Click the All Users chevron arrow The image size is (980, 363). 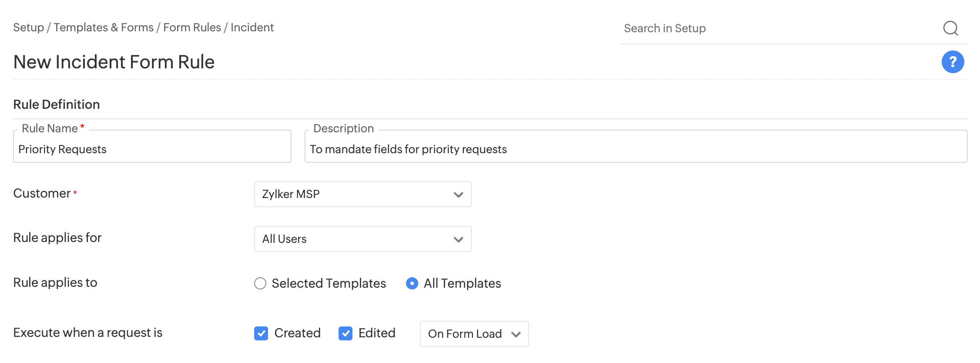coord(458,239)
